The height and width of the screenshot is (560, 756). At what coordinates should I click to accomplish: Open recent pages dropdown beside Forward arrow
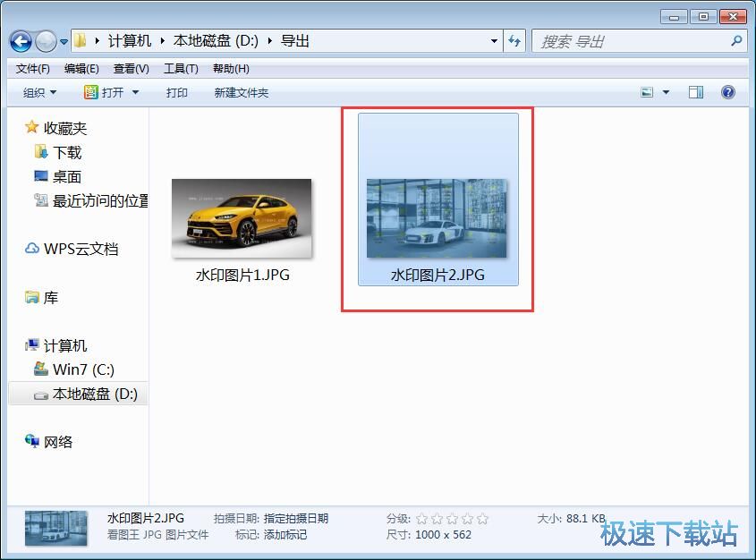click(64, 42)
